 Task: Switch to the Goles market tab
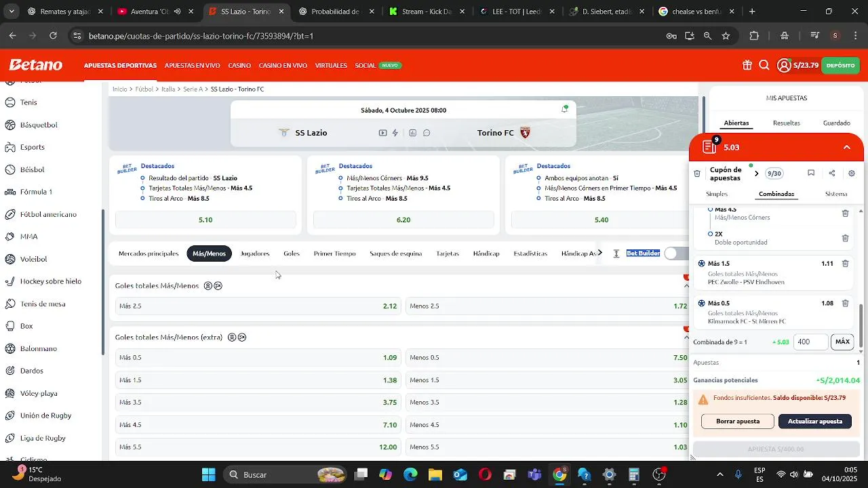click(x=292, y=253)
